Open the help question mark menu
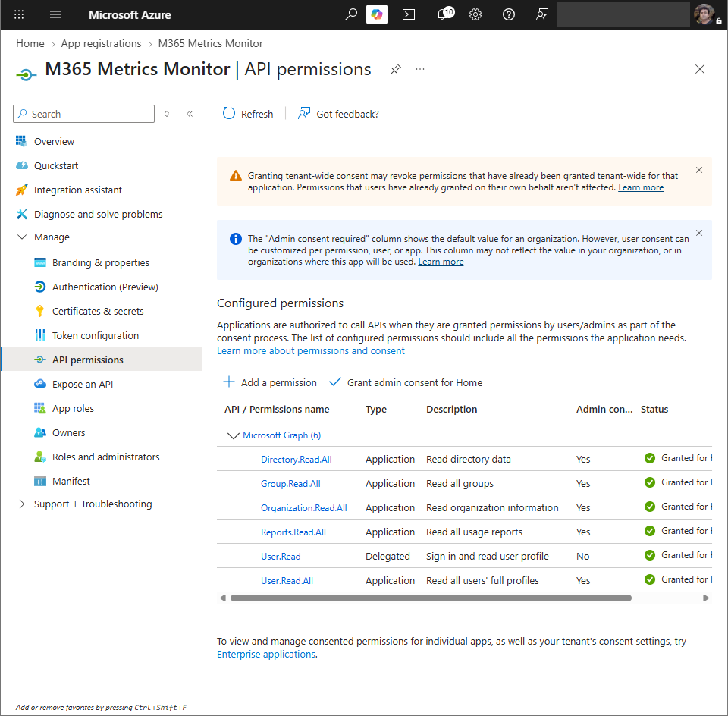 (x=508, y=14)
